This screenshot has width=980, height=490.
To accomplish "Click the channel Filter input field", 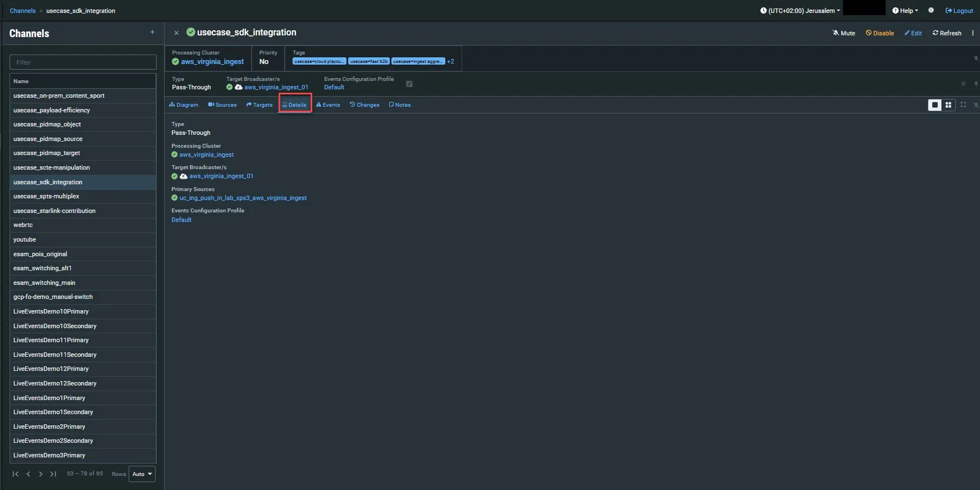I will [83, 62].
